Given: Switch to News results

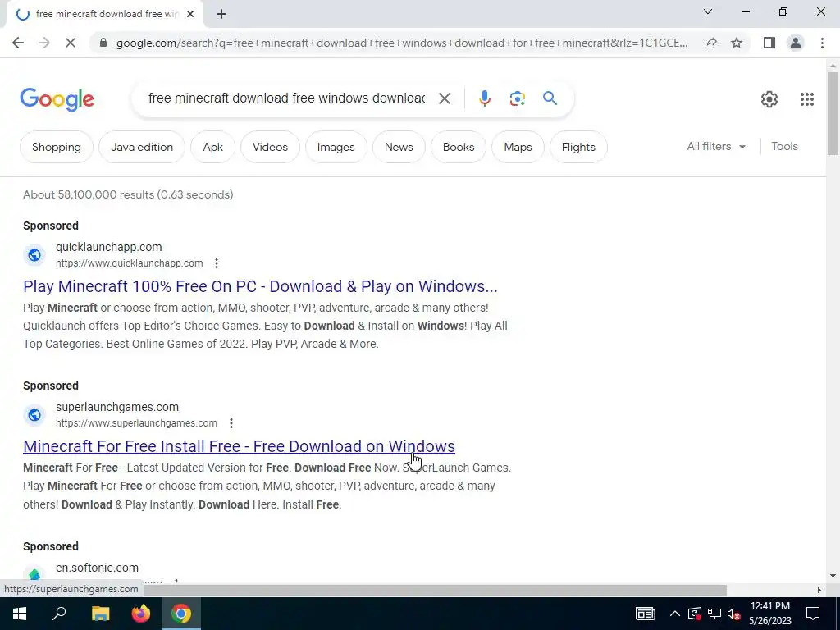Looking at the screenshot, I should click(399, 148).
